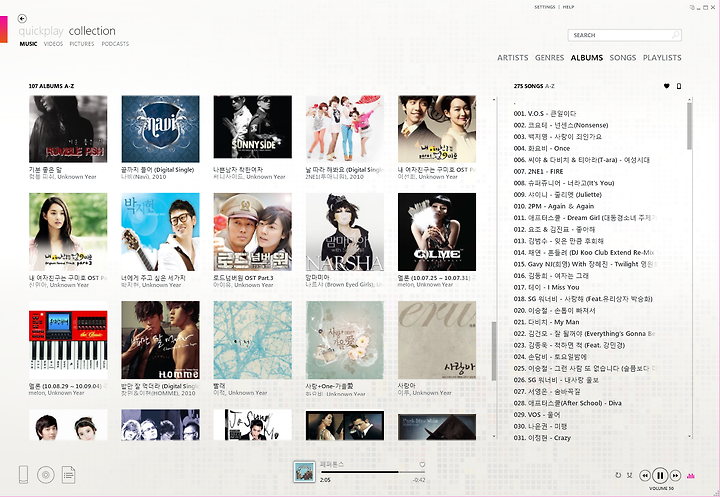Screen dimensions: 720x497
Task: Select the collection heading
Action: click(92, 31)
